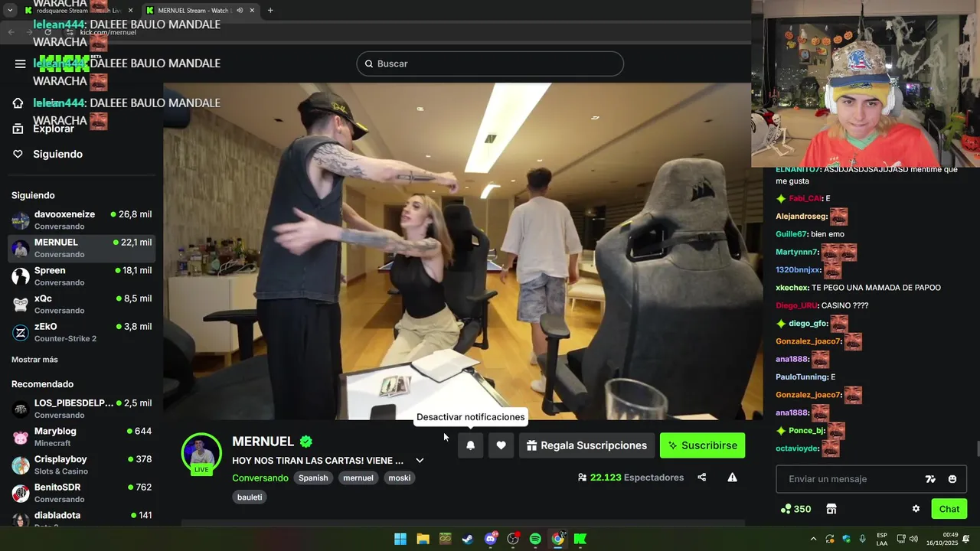Open File Explorer from taskbar

coord(423,539)
